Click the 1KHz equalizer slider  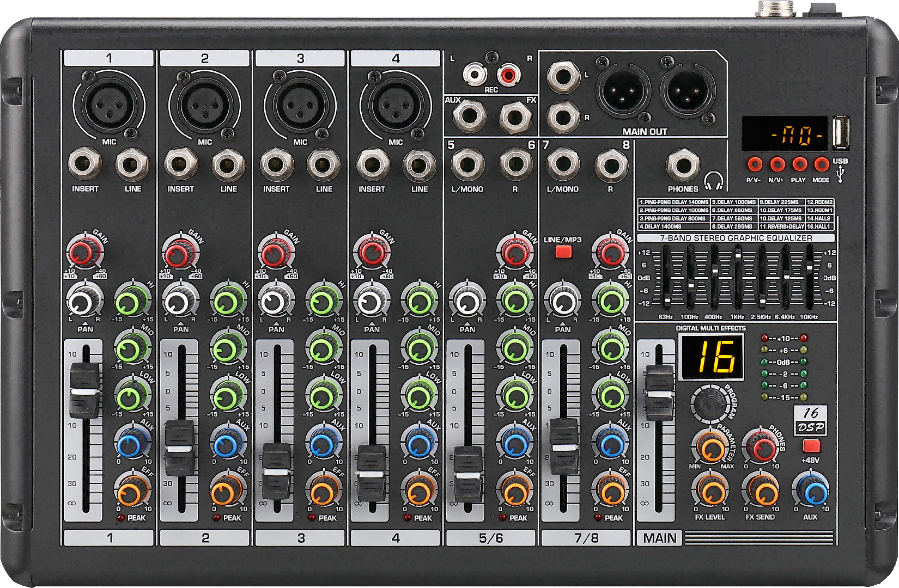coord(738,255)
